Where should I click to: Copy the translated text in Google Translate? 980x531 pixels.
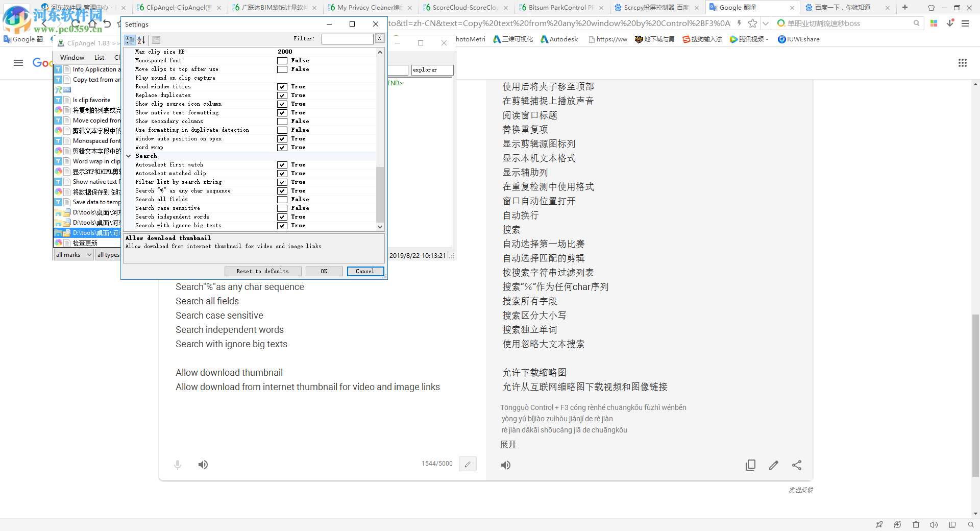(x=750, y=465)
